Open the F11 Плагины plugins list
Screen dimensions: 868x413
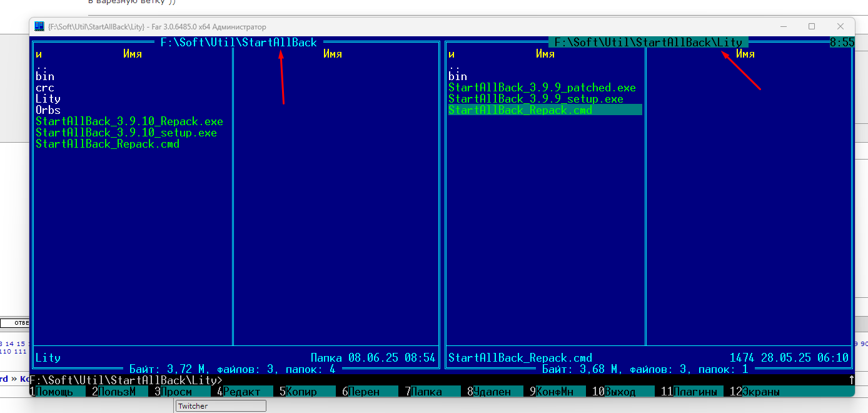(x=692, y=392)
